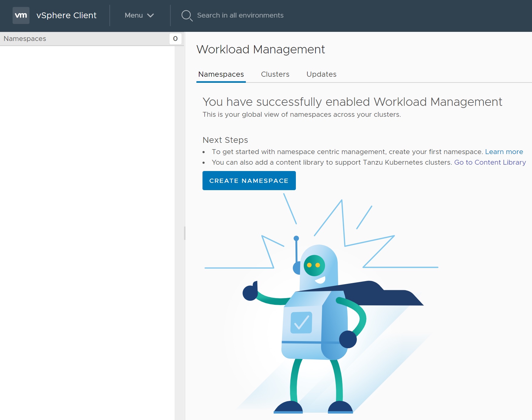Click the robot illustration's checkmark badge

coord(301,323)
